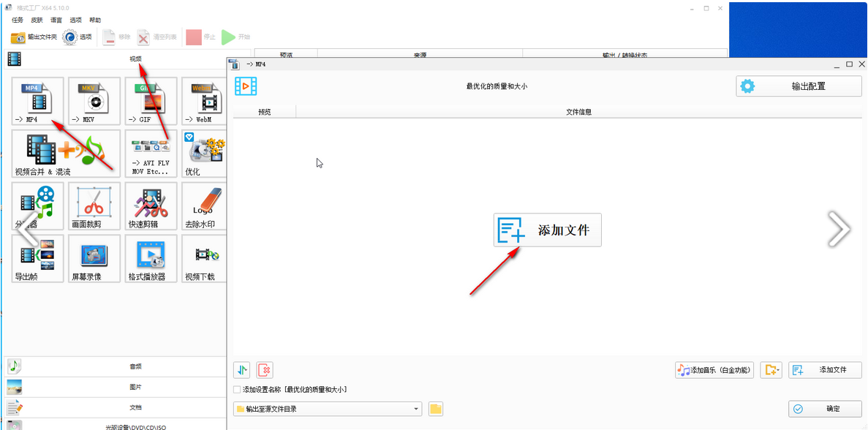This screenshot has width=868, height=430.
Task: Close the -> MP4 dialog window
Action: [x=861, y=65]
